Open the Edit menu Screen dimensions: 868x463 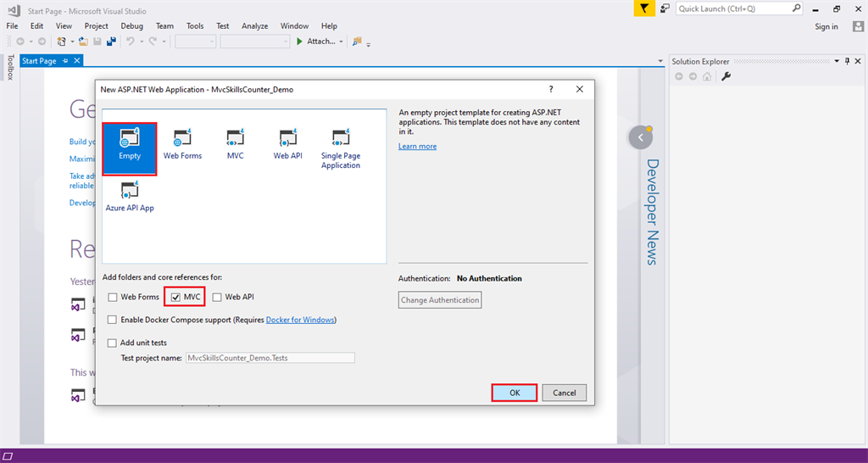[x=37, y=26]
